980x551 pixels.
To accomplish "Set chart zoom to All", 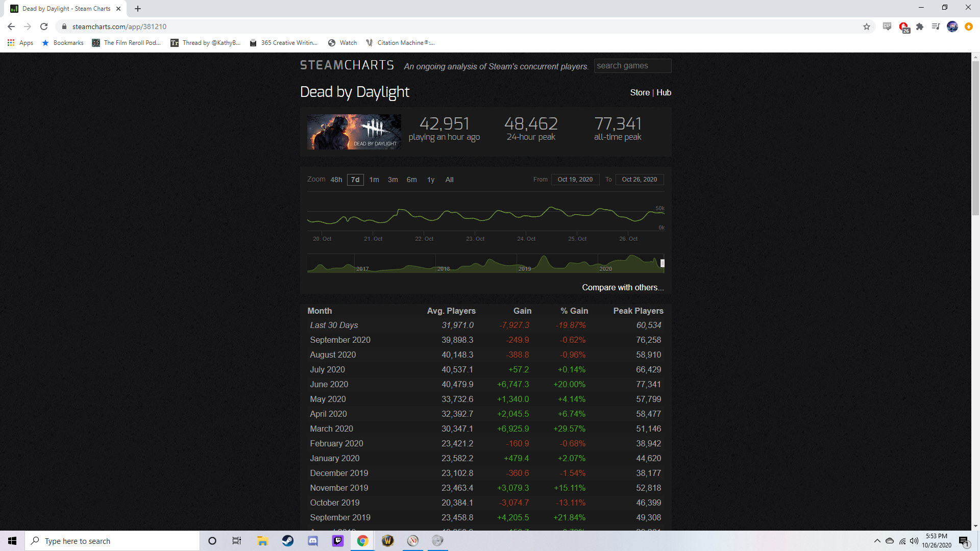I will click(x=449, y=180).
